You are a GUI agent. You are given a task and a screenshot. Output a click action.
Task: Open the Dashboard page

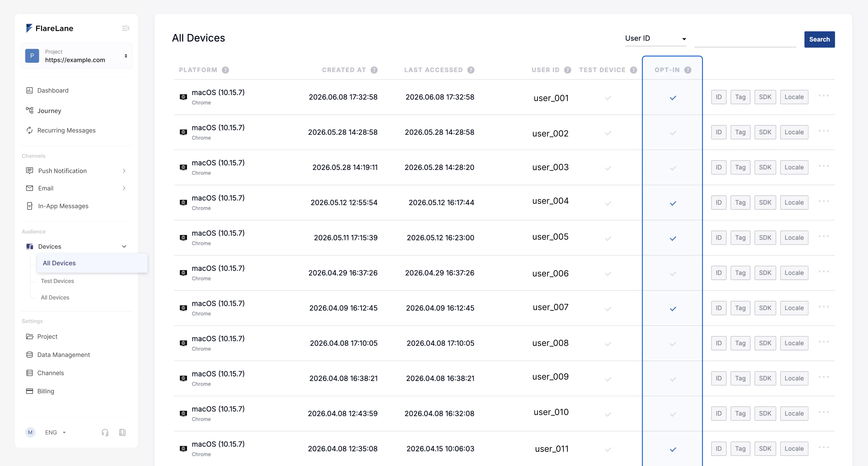click(x=53, y=90)
